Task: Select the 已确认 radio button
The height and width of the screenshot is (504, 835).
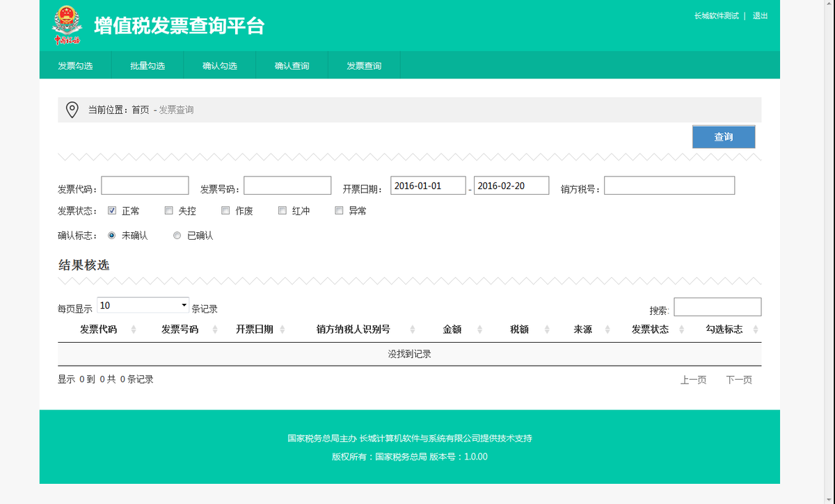Action: [177, 235]
